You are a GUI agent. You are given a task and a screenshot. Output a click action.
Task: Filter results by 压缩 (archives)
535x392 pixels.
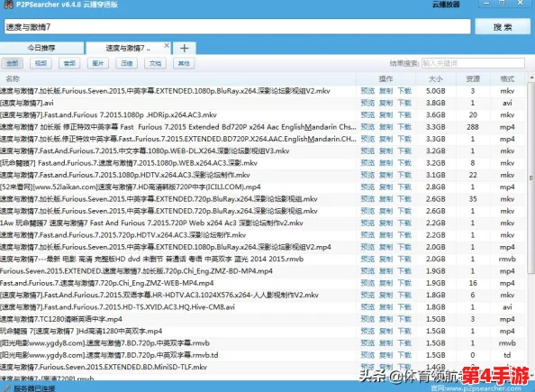127,63
